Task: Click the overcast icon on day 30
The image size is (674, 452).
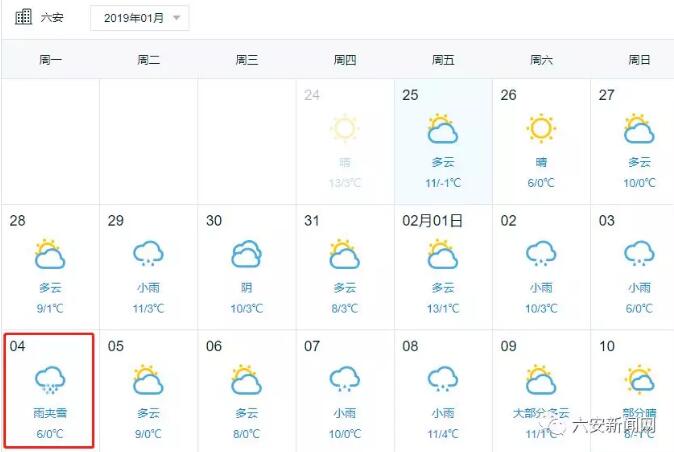Action: point(246,254)
